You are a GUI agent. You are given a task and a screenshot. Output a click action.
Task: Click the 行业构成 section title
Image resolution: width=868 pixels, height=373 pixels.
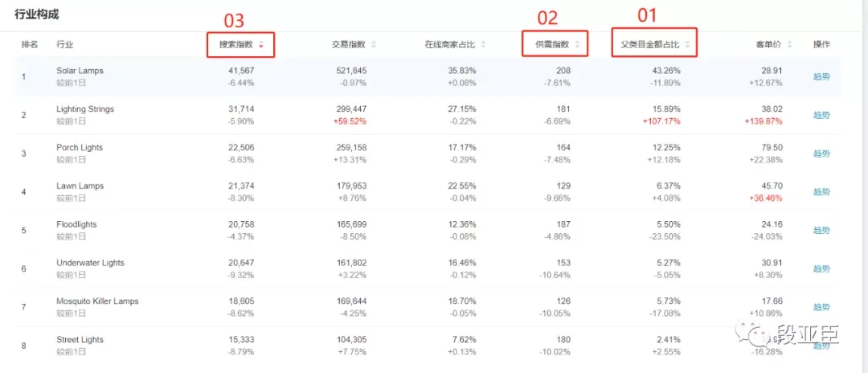(x=36, y=15)
